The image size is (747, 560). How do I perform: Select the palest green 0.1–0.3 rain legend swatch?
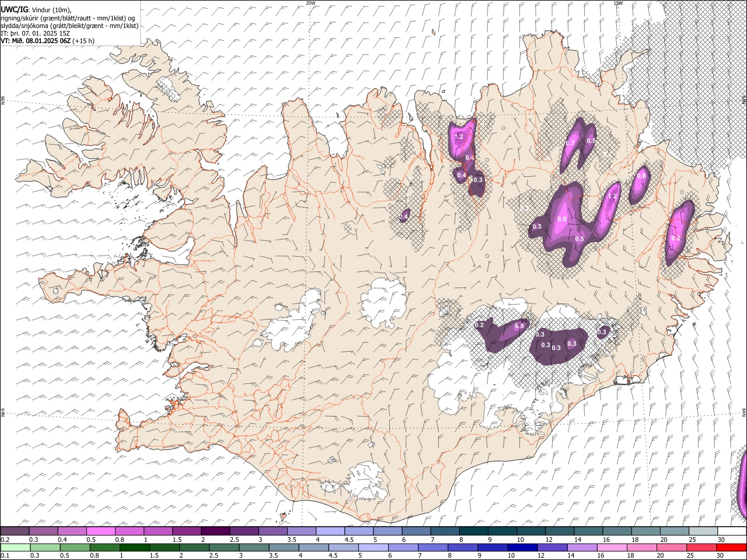click(x=16, y=547)
